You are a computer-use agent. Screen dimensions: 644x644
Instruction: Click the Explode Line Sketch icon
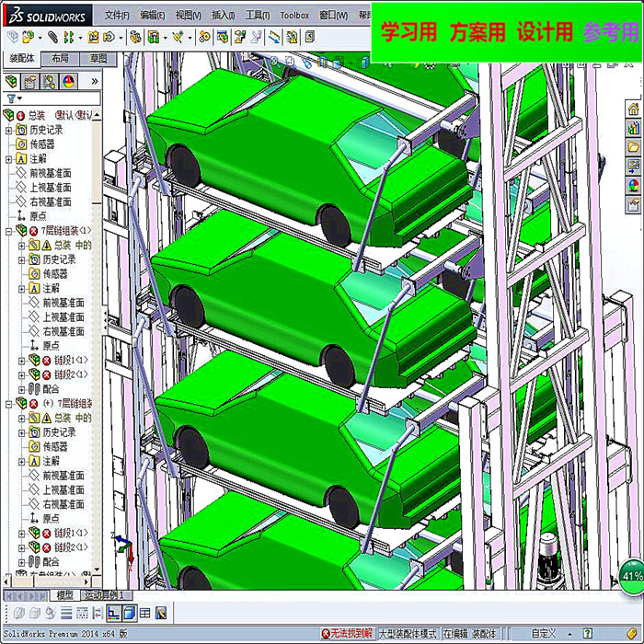point(257,38)
